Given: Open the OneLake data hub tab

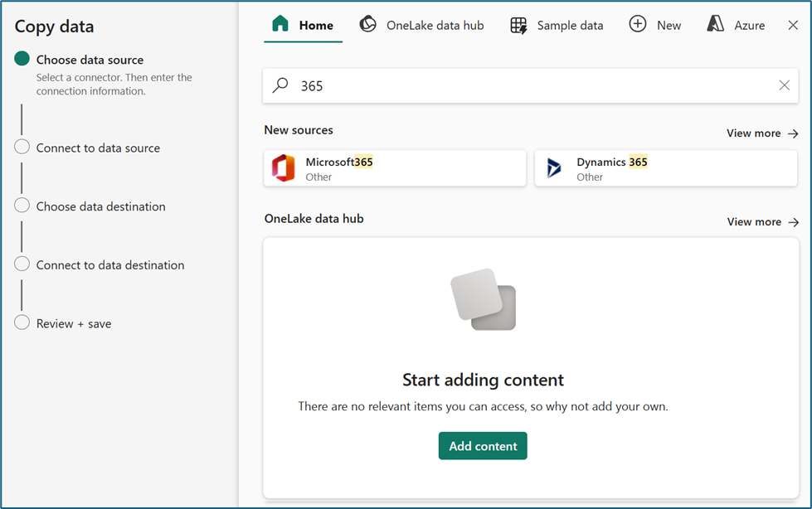Looking at the screenshot, I should pyautogui.click(x=421, y=25).
